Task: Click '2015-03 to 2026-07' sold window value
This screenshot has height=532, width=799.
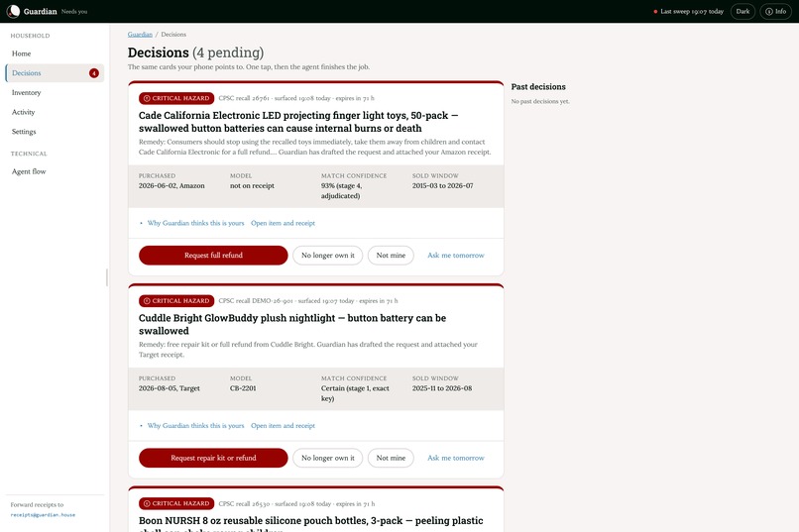Action: 442,186
